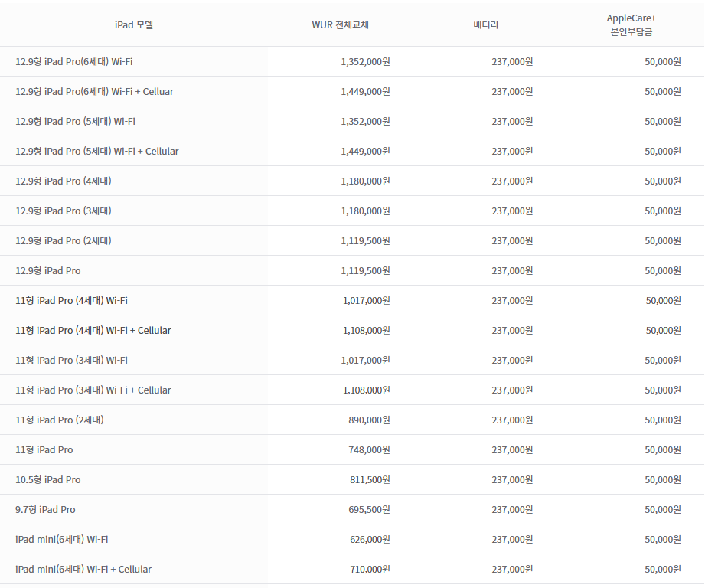Click 1,449,000원 in 12.9형 5세대 Cellular row
Image resolution: width=705 pixels, height=588 pixels.
(366, 151)
